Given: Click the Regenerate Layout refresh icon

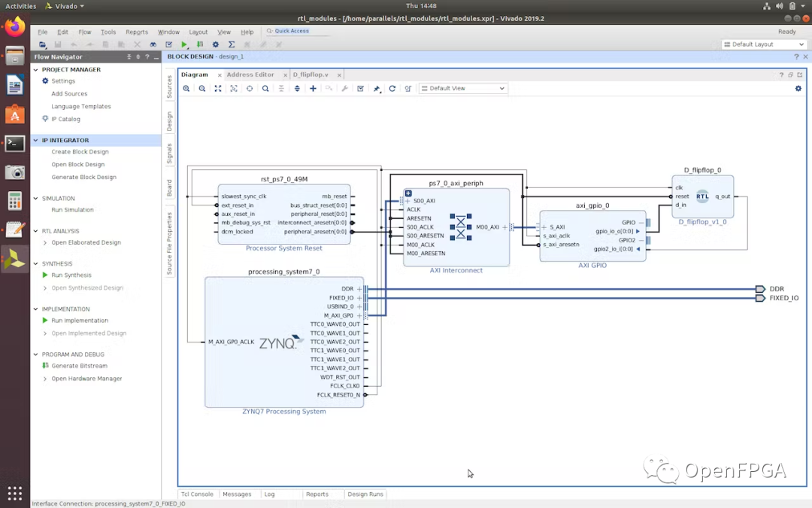Looking at the screenshot, I should pyautogui.click(x=392, y=89).
